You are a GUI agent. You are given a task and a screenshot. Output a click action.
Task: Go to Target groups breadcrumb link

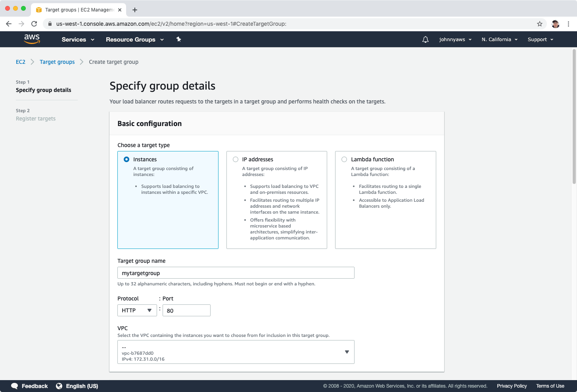coord(57,62)
